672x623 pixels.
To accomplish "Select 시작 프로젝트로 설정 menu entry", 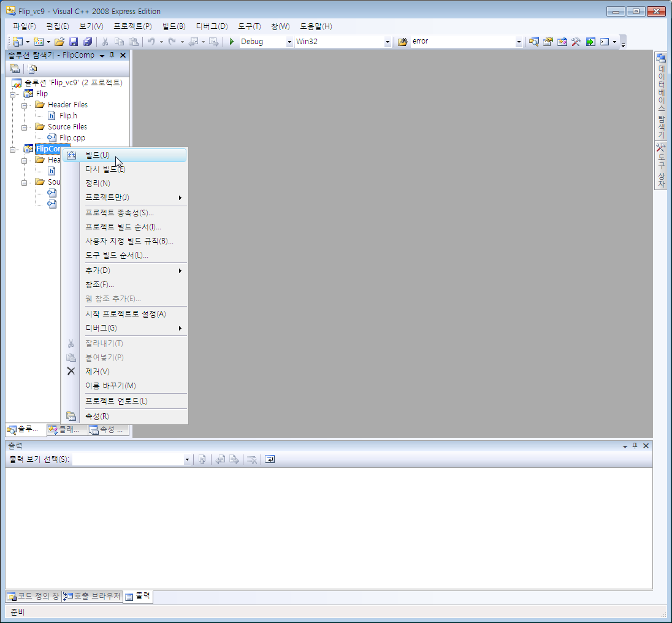I will point(124,313).
